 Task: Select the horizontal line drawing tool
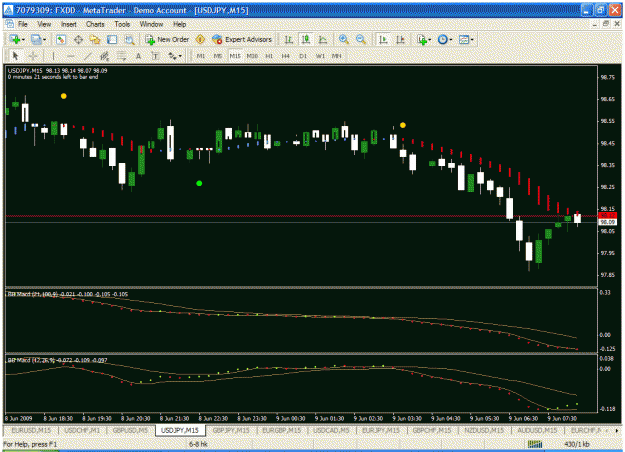71,56
